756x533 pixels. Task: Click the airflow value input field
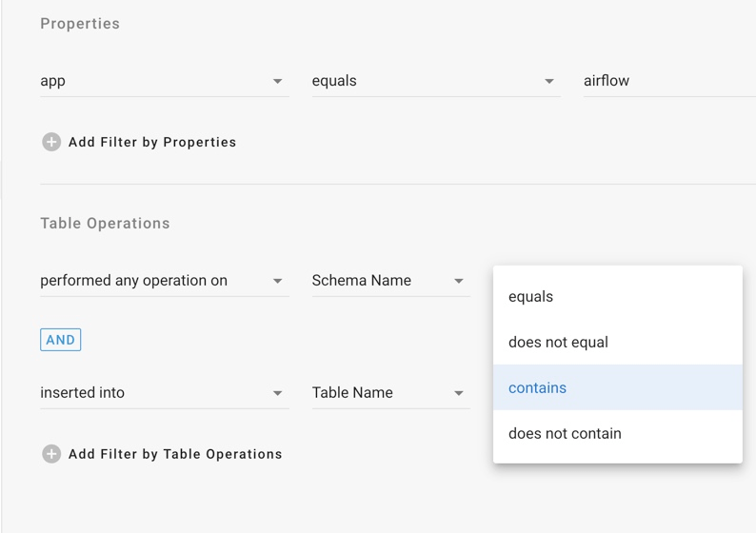coord(666,81)
